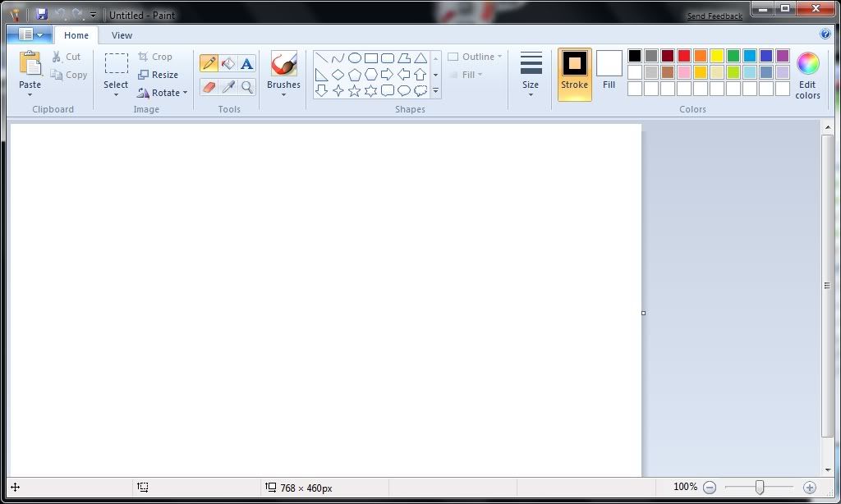Click the Send Feedback link
The width and height of the screenshot is (841, 504).
click(714, 16)
